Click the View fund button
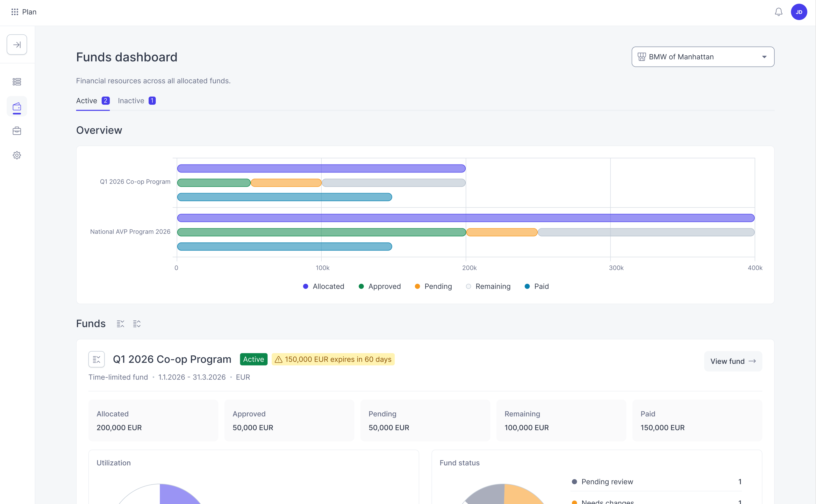The image size is (816, 504). point(733,361)
